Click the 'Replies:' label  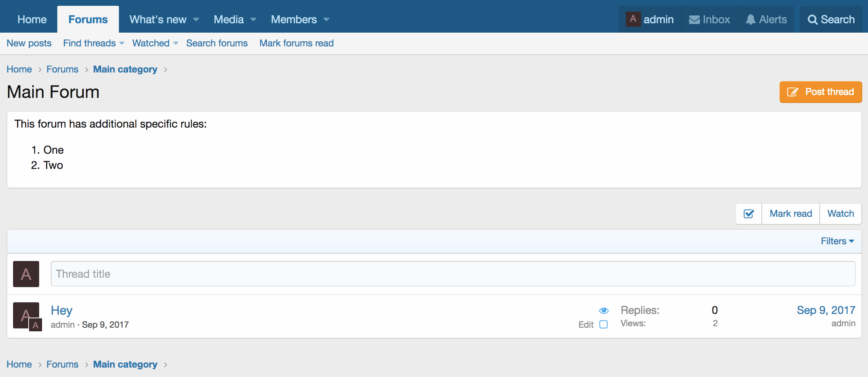640,310
